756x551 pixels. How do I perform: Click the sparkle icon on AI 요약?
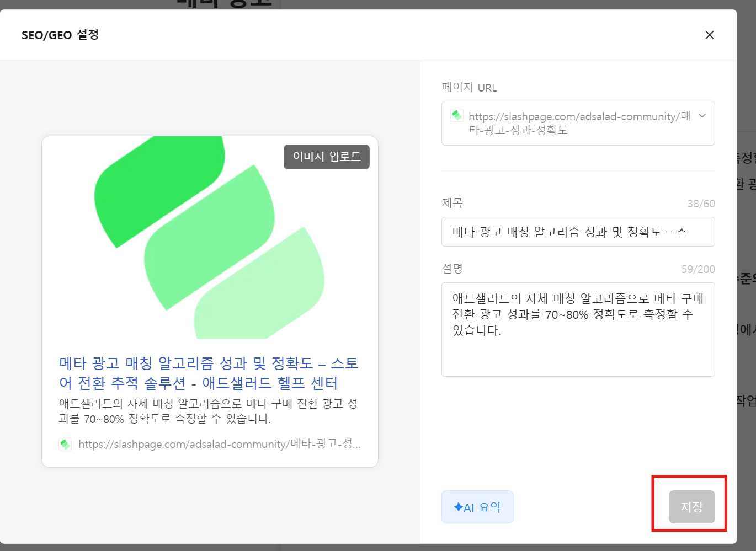(x=458, y=507)
